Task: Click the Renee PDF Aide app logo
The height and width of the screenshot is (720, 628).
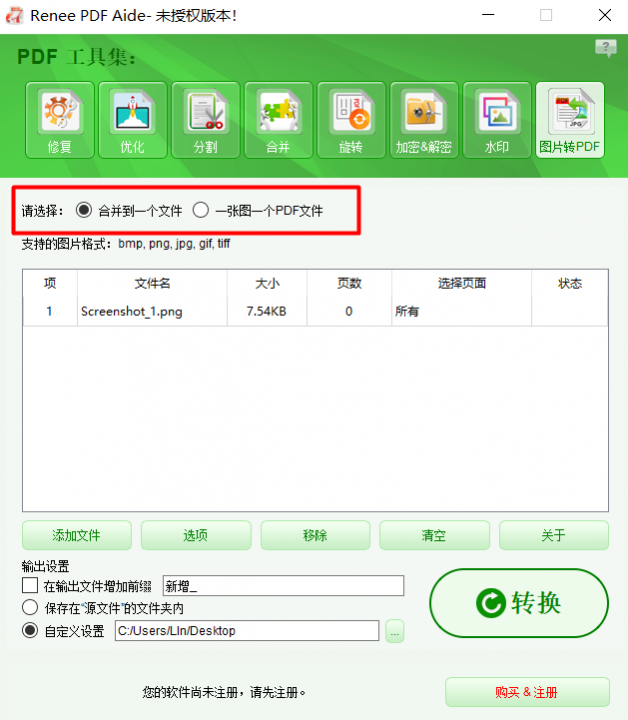Action: click(14, 15)
